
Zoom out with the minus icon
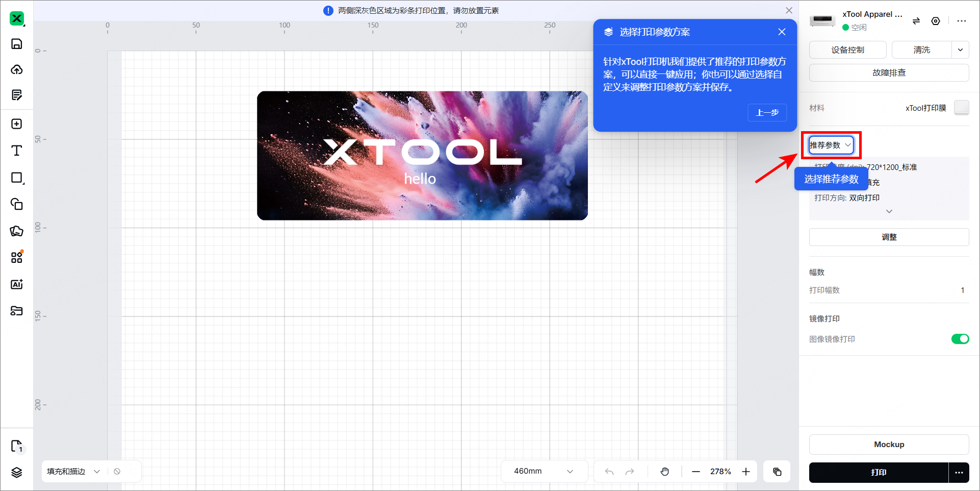pyautogui.click(x=696, y=472)
